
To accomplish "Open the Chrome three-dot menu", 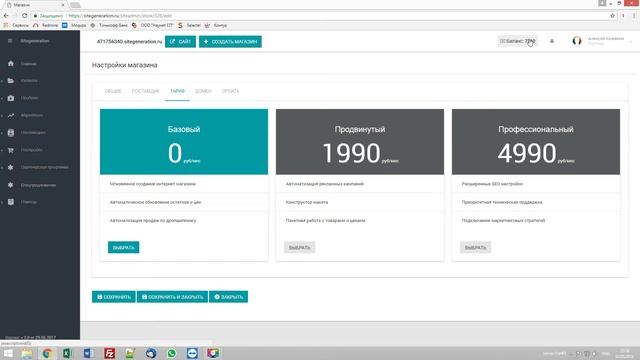I will 634,16.
